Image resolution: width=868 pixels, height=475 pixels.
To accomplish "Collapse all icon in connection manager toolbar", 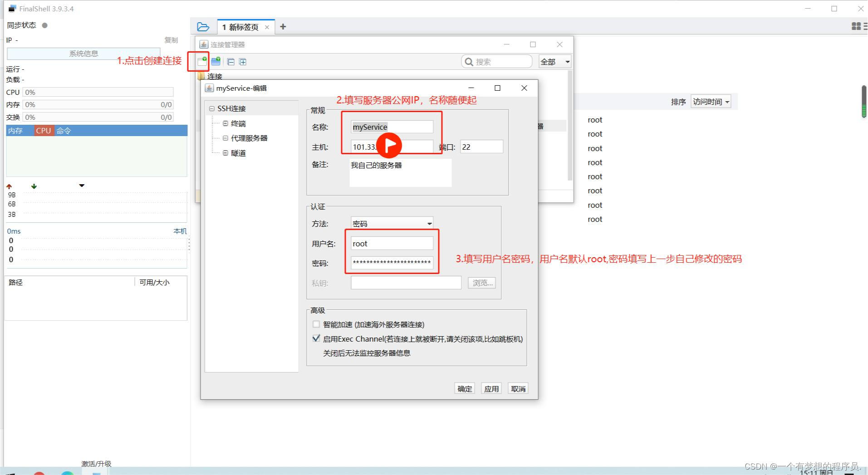I will [231, 62].
